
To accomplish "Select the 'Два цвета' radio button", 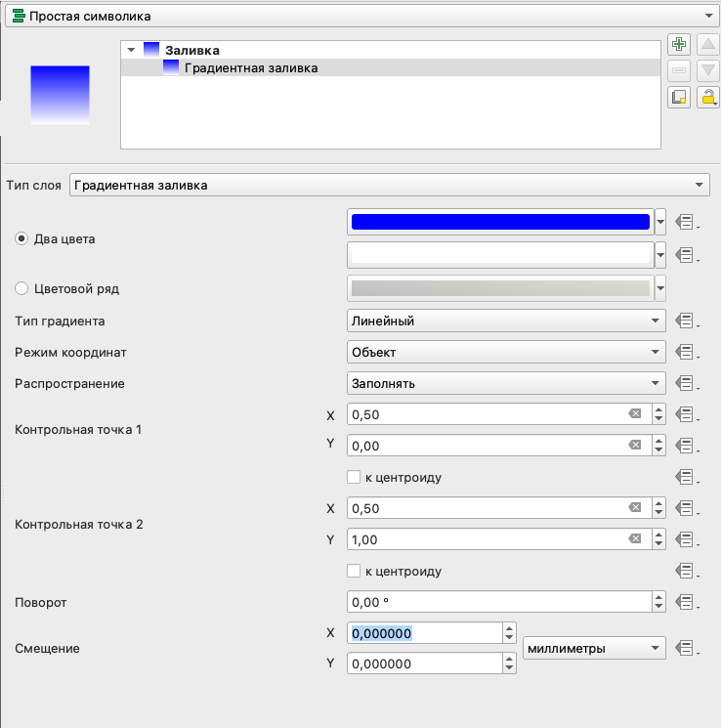I will (21, 238).
